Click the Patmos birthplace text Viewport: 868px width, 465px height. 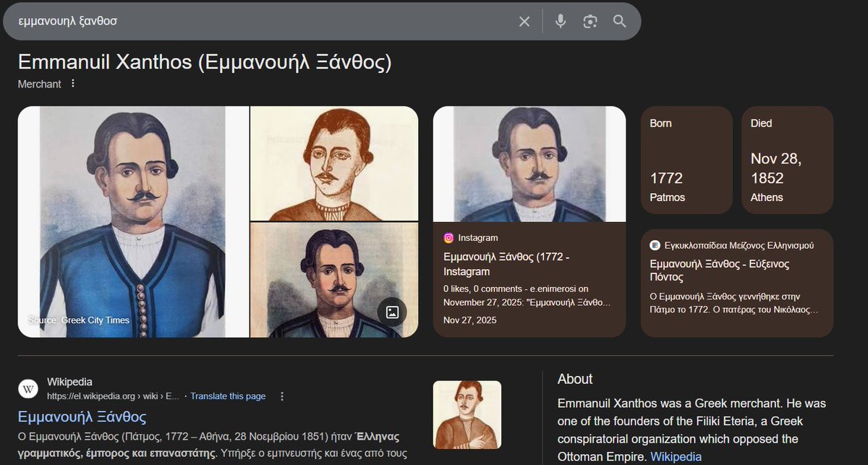tap(668, 197)
